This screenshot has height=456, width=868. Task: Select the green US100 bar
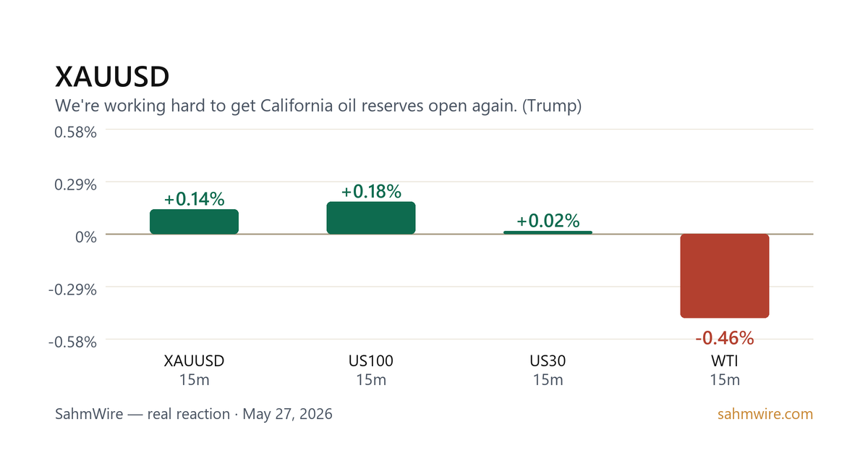[x=371, y=218]
